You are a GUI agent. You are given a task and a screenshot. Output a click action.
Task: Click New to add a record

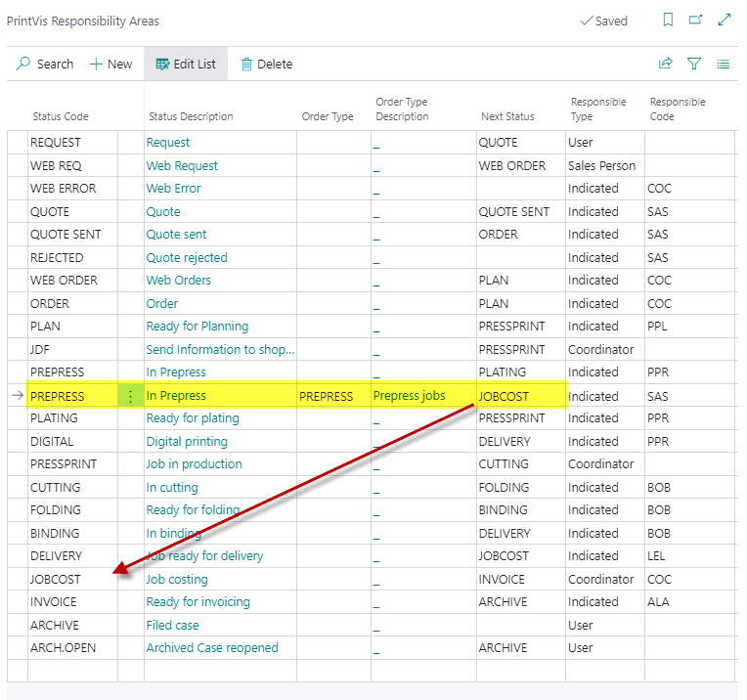pyautogui.click(x=110, y=65)
